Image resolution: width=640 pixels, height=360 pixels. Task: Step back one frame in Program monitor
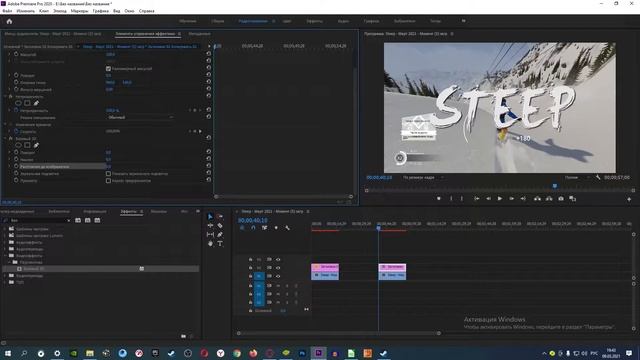(488, 199)
